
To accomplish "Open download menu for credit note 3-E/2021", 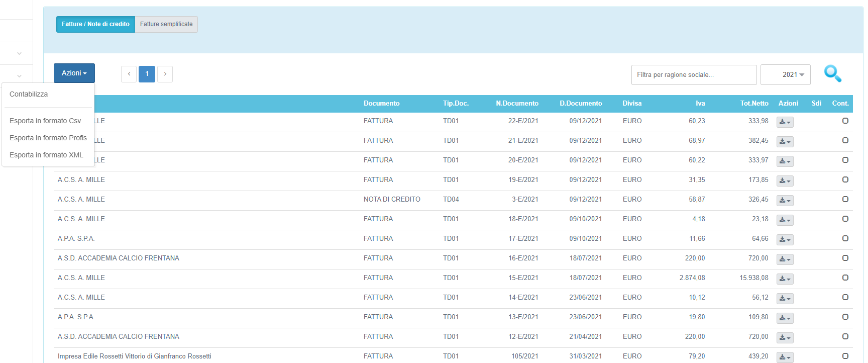I will (x=785, y=201).
